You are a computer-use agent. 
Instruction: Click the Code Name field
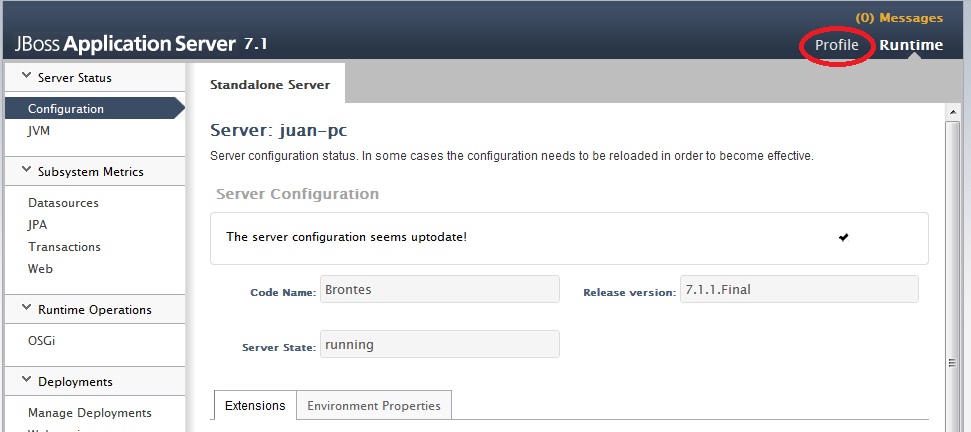[439, 290]
